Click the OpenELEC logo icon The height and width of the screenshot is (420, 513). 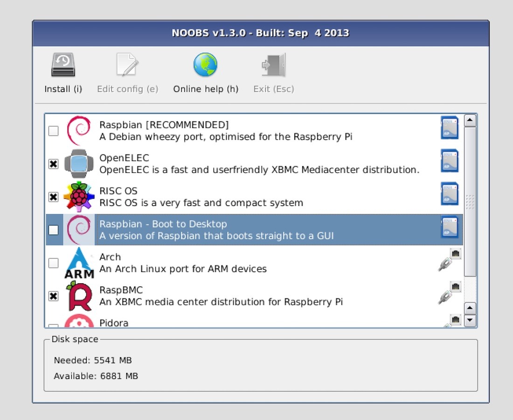point(79,163)
